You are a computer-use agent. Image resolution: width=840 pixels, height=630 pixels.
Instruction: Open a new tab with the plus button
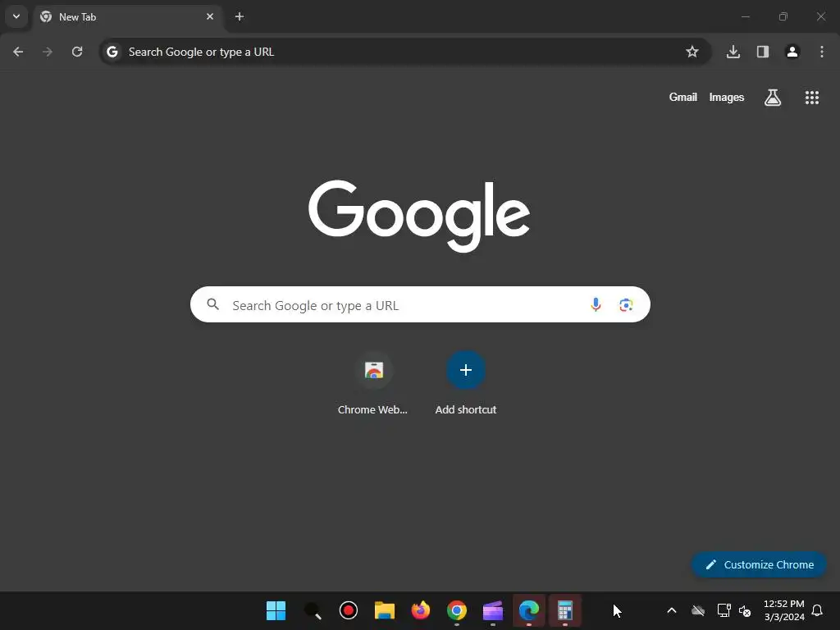click(240, 16)
